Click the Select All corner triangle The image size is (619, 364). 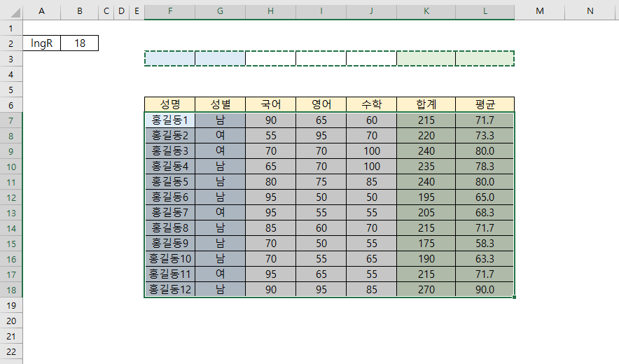click(15, 13)
